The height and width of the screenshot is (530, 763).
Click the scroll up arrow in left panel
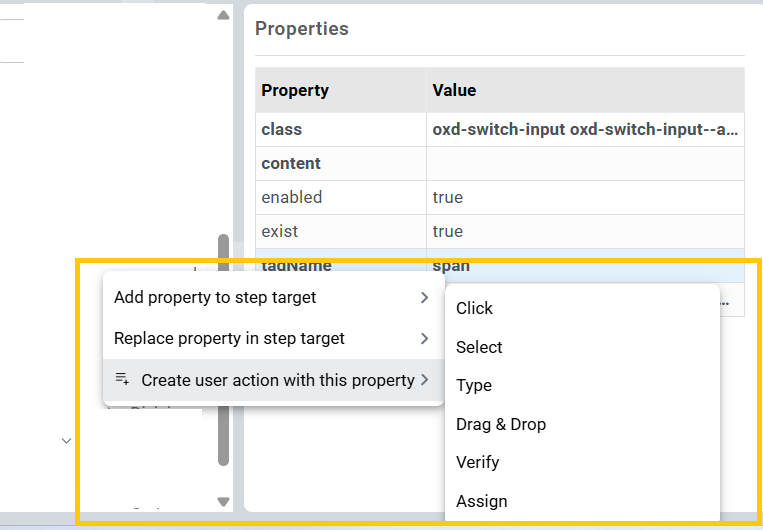223,15
